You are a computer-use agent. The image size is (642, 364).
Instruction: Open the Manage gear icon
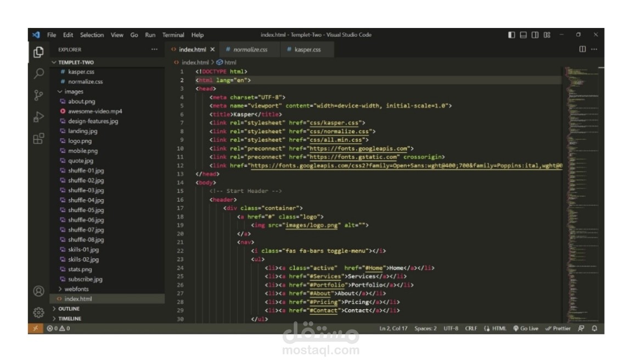(38, 312)
